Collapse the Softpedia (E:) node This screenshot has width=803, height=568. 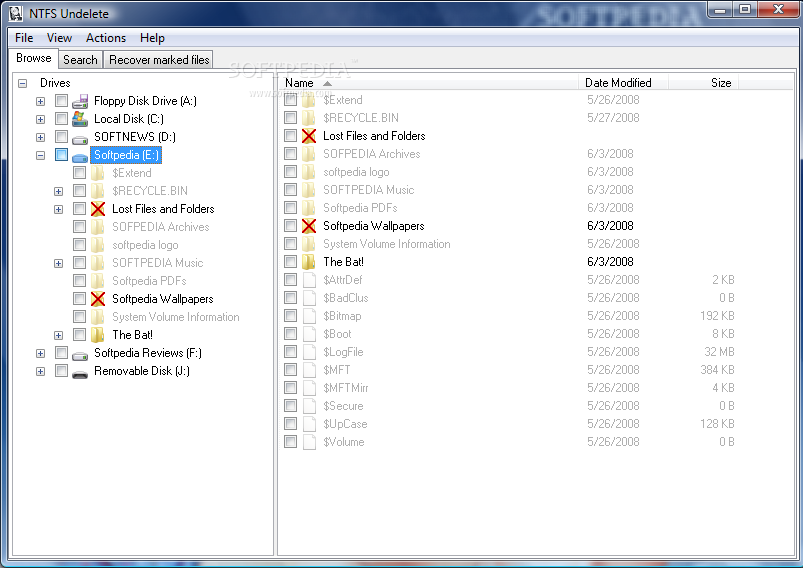click(x=40, y=155)
